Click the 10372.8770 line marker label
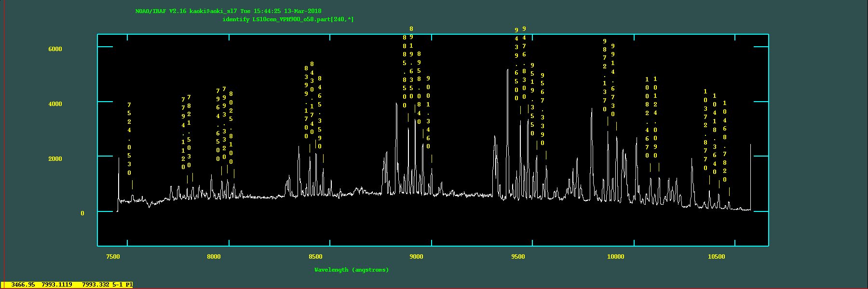 [x=705, y=130]
